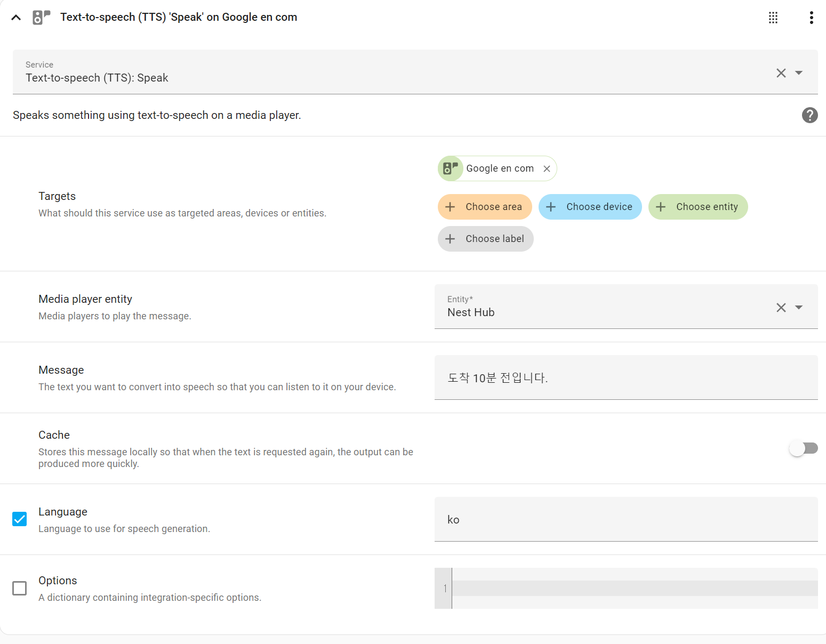
Task: Click Choose entity button
Action: coord(698,207)
